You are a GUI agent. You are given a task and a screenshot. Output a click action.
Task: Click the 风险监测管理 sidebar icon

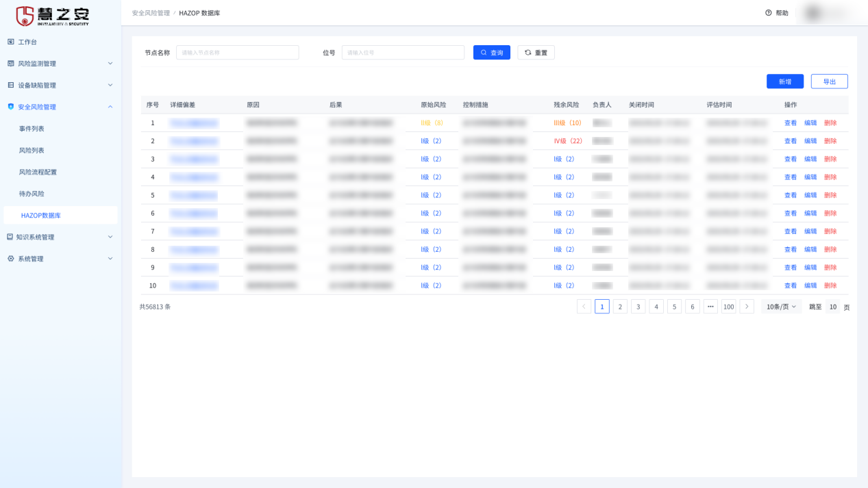click(x=11, y=64)
